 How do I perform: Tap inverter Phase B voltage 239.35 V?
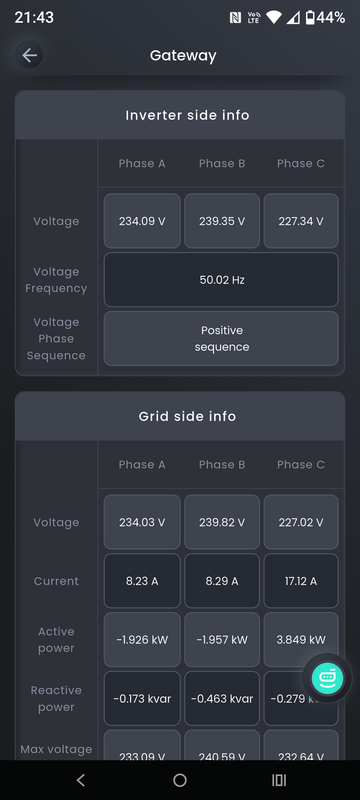click(222, 221)
